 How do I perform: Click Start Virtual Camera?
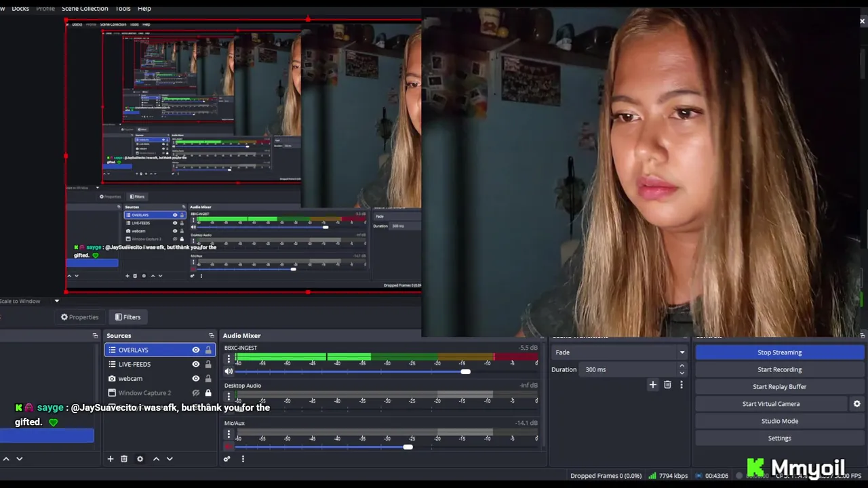click(x=771, y=404)
